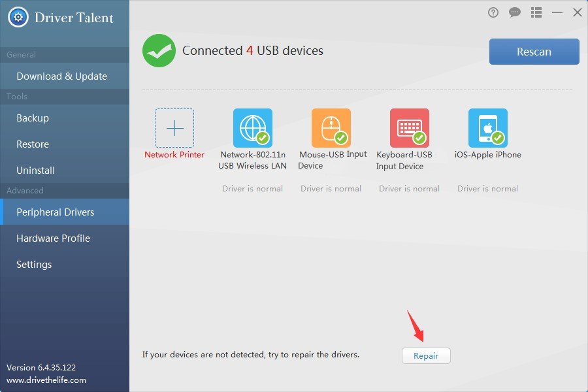This screenshot has height=392, width=588.
Task: Open the Restore page
Action: 65,144
